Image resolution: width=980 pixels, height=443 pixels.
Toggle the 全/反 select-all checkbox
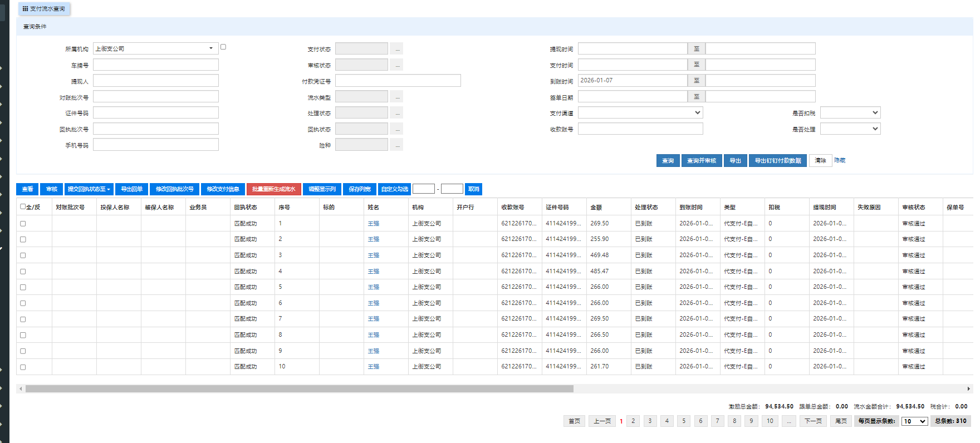point(23,206)
